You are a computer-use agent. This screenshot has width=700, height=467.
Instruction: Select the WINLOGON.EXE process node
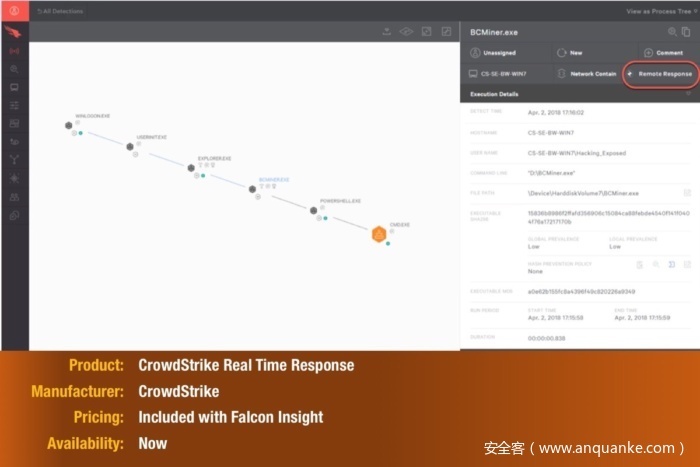68,125
